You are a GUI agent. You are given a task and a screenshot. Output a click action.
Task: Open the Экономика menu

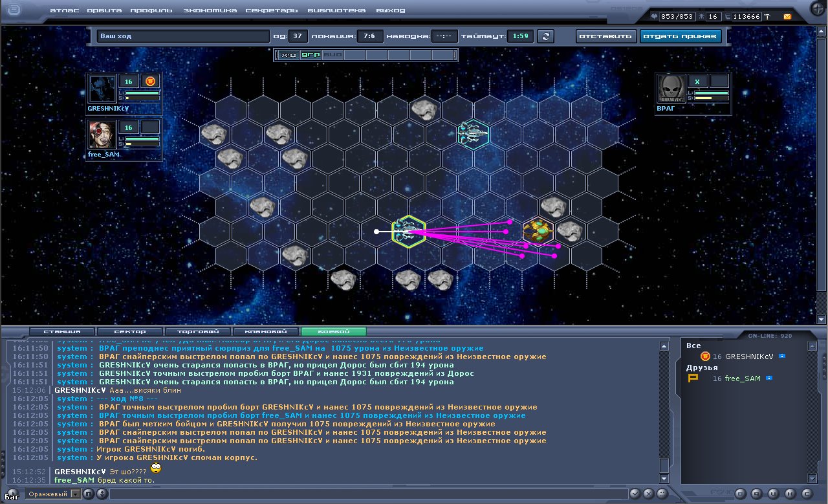210,10
